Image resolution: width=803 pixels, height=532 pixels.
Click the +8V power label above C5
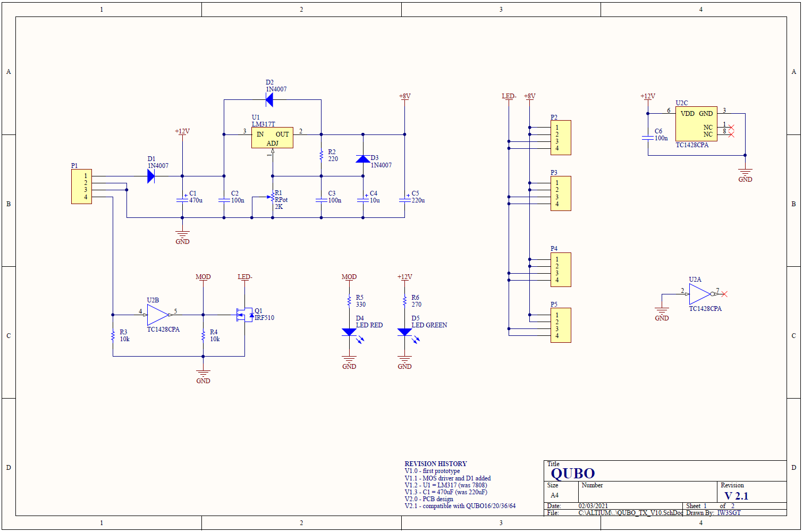pos(405,96)
